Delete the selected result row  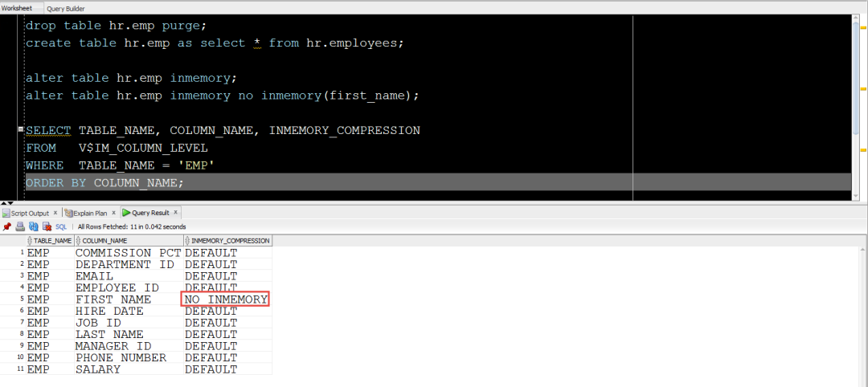[47, 226]
